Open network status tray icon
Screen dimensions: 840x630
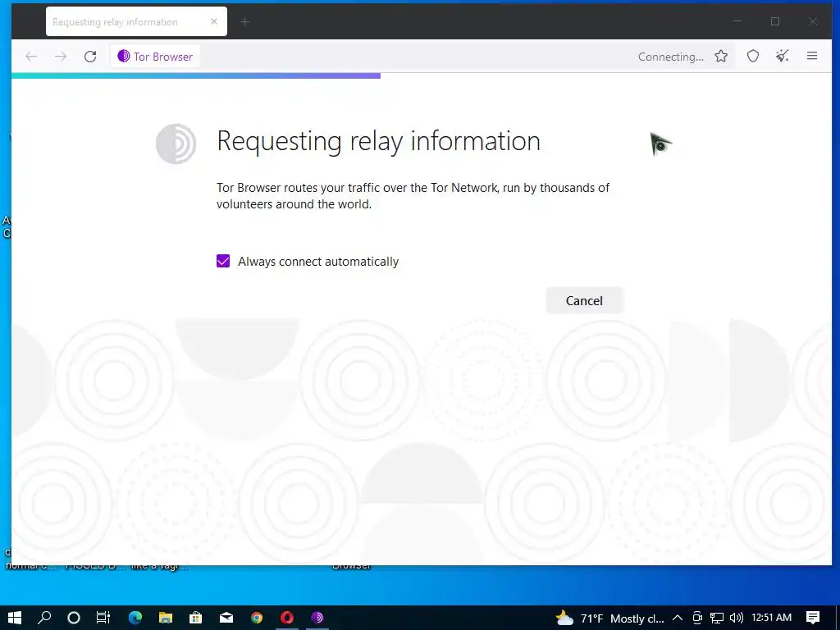(717, 618)
